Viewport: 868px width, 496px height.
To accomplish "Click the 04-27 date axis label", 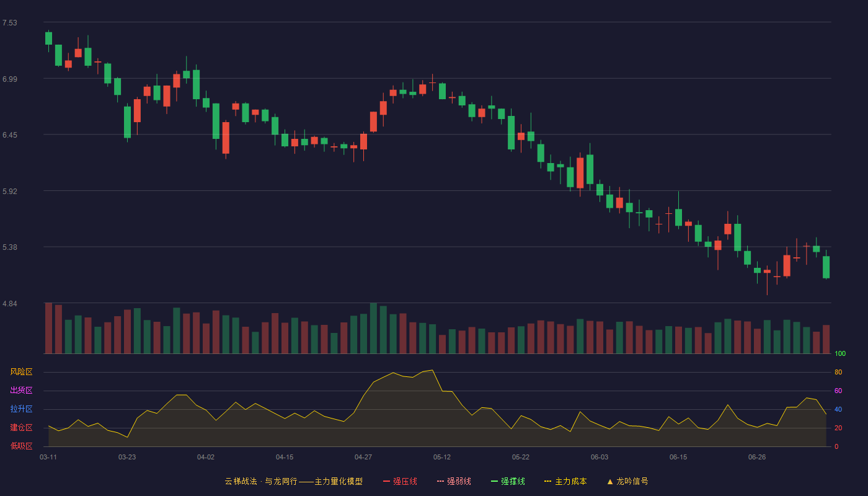I will coord(363,457).
